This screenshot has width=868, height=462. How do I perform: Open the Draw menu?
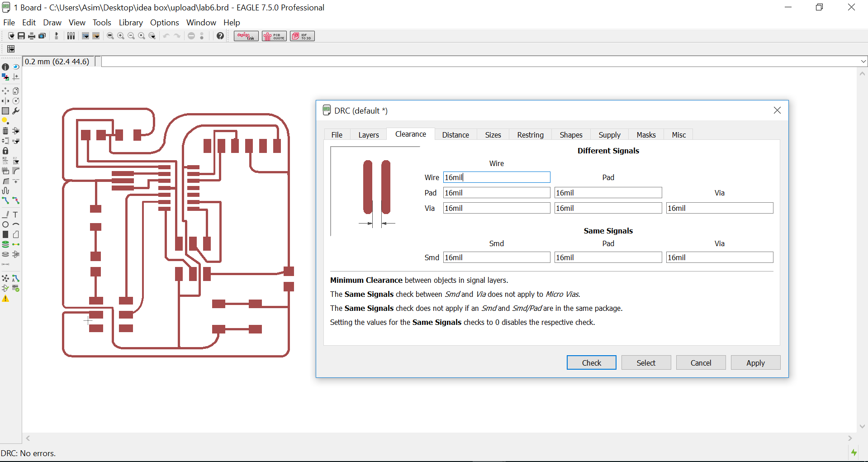pos(52,23)
